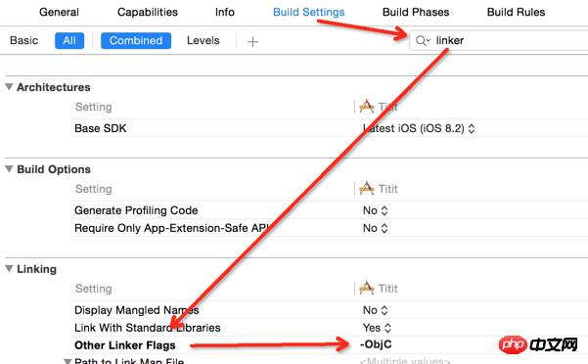
Task: Toggle the Combined view mode
Action: (x=136, y=40)
